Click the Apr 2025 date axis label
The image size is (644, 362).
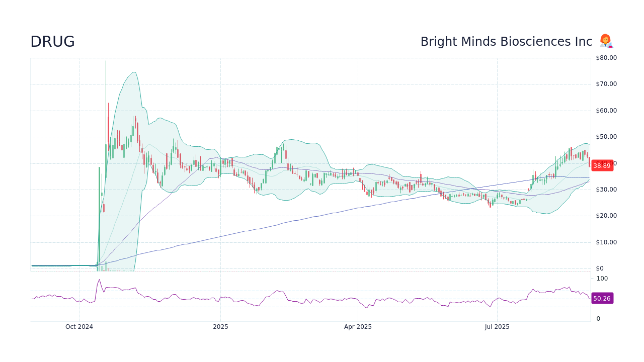click(358, 327)
